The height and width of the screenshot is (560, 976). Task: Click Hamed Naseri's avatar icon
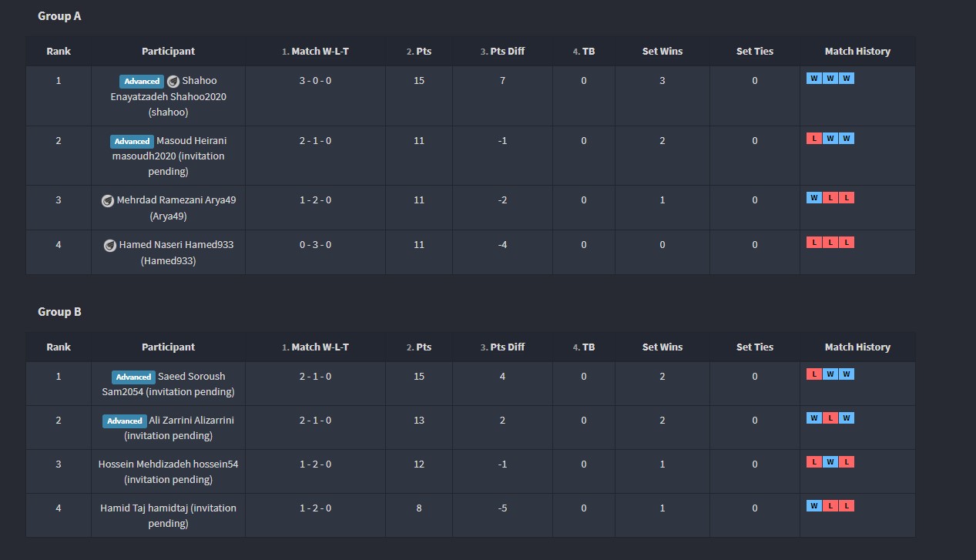coord(110,245)
